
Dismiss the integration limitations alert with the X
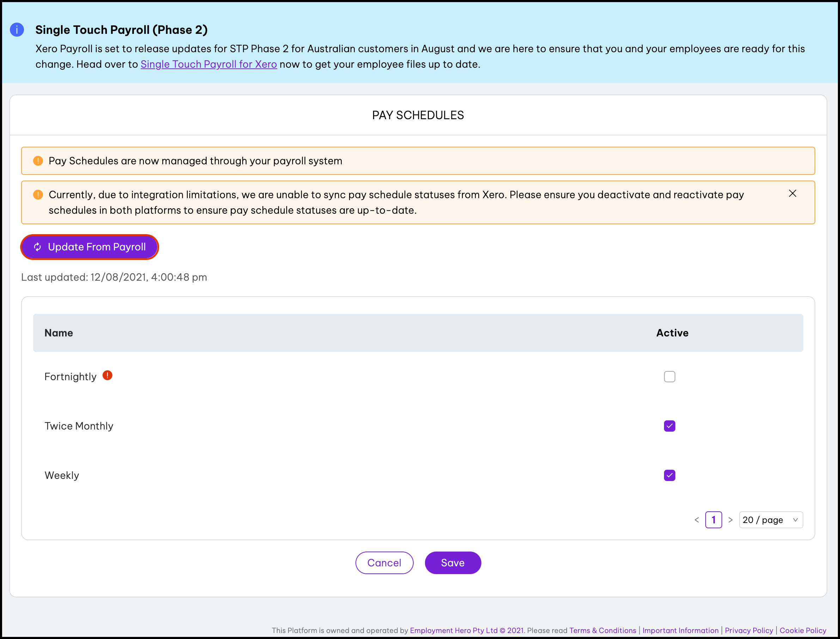(792, 194)
